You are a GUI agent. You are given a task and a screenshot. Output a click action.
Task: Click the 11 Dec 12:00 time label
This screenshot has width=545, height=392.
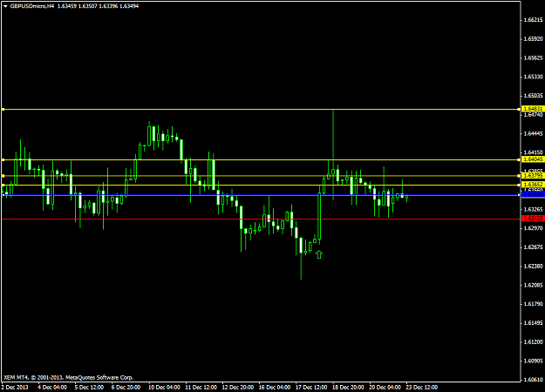pos(201,387)
